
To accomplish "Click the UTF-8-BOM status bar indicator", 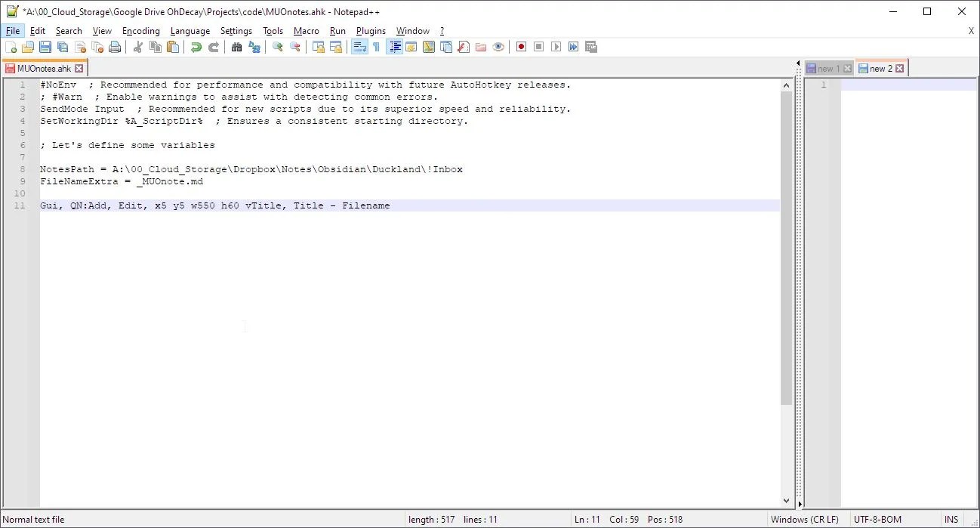I will 877,519.
